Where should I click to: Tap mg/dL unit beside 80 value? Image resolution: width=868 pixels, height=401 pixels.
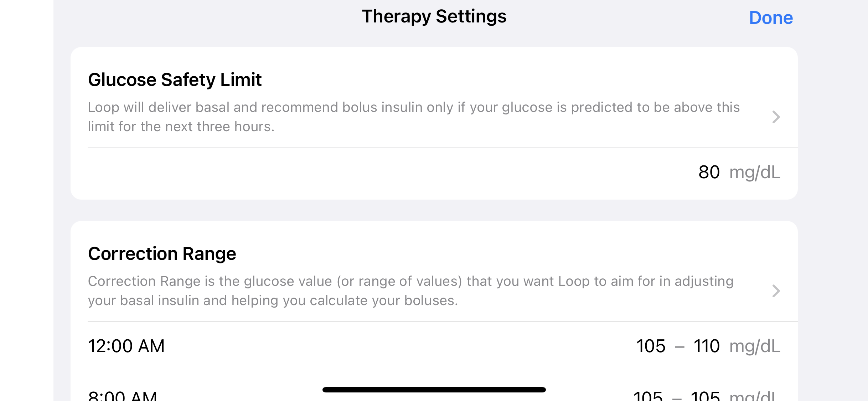click(755, 172)
